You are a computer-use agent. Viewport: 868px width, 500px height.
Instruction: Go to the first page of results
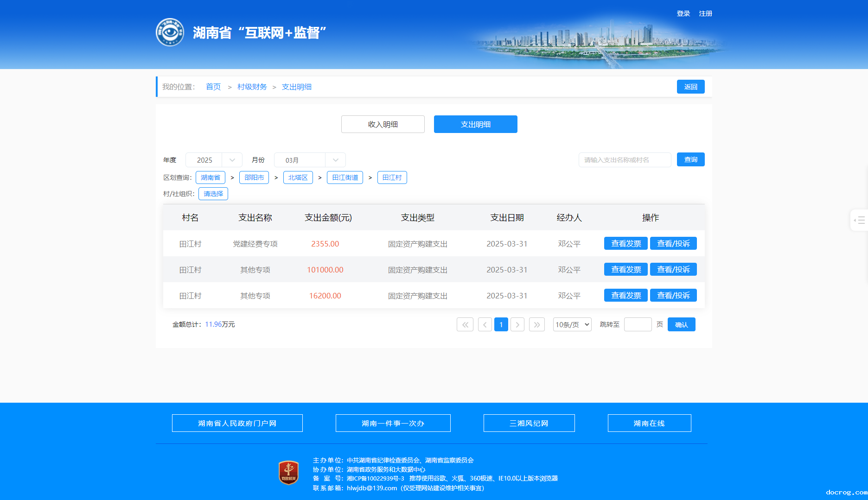click(x=465, y=324)
